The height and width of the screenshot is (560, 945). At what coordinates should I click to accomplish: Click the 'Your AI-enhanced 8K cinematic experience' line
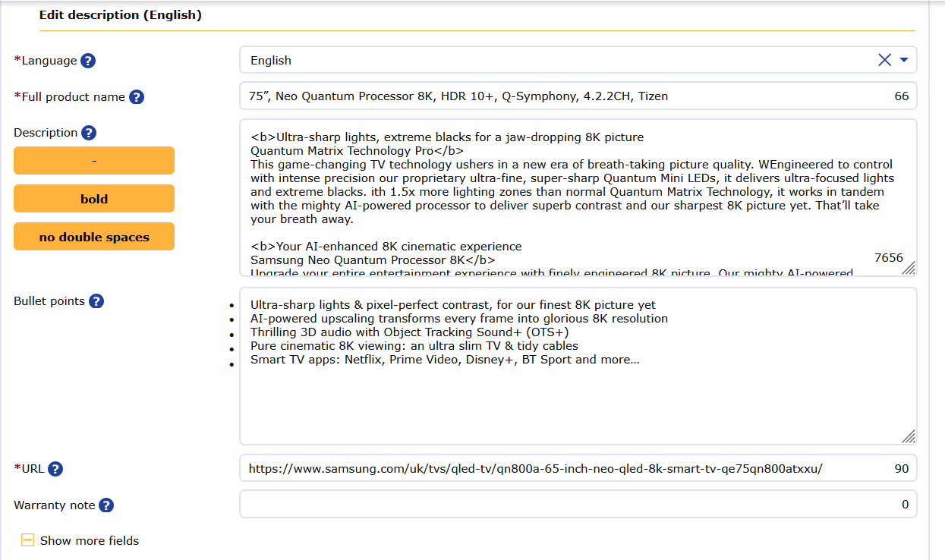pyautogui.click(x=386, y=247)
